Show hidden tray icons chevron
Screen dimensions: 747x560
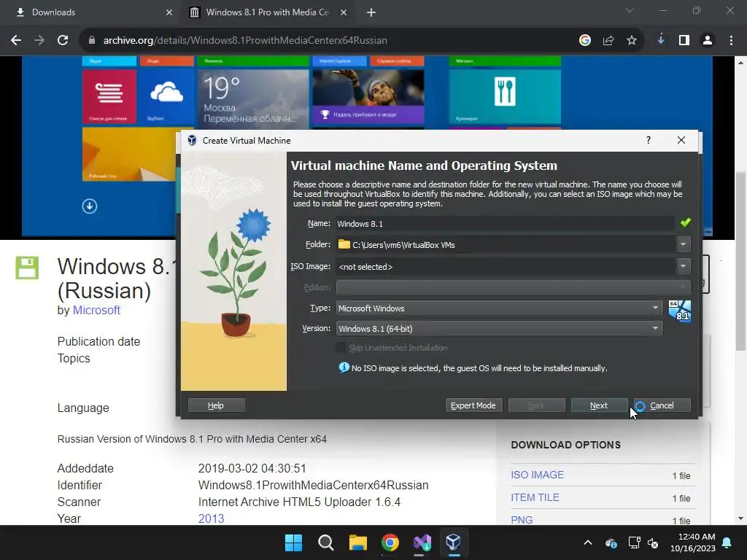tap(588, 542)
